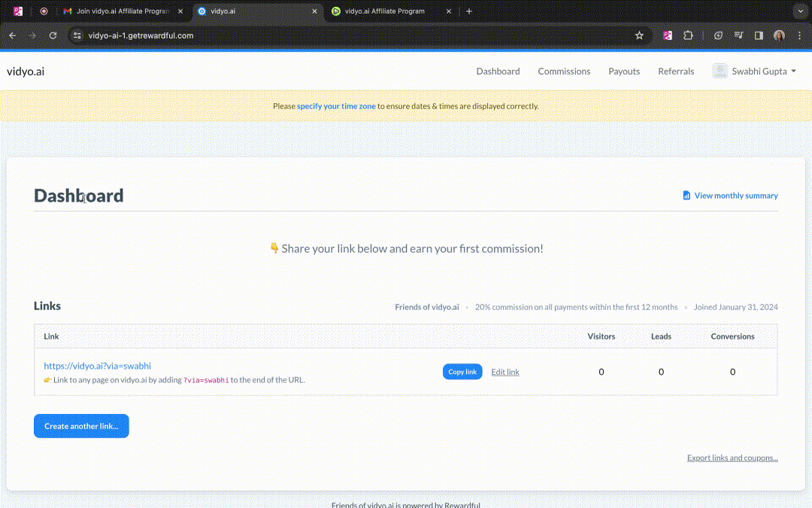Screen dimensions: 812x508
Task: Click the Visitors column header
Action: (x=601, y=336)
